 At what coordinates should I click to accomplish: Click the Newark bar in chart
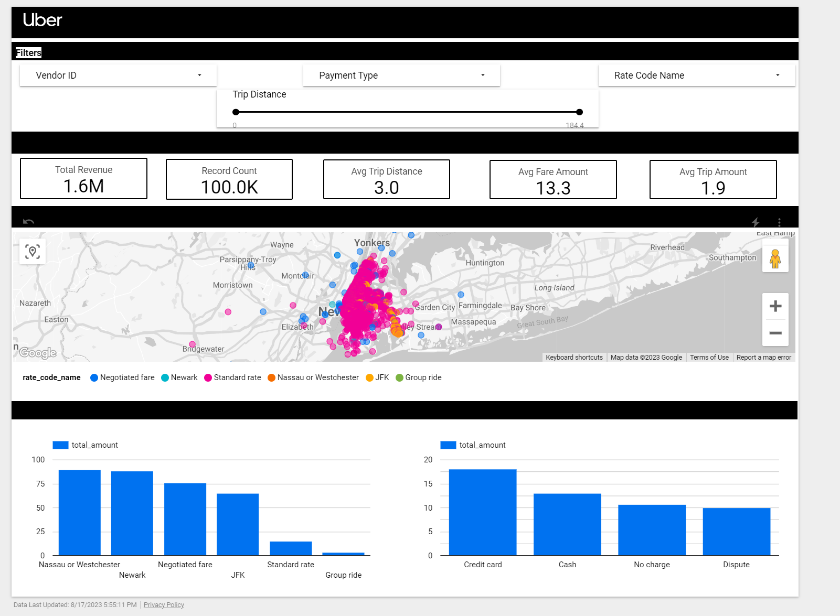point(132,513)
